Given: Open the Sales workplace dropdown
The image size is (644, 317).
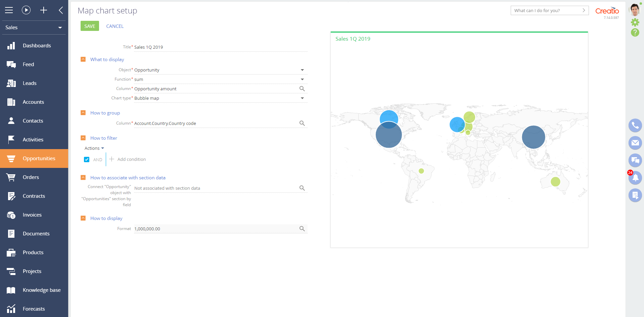Looking at the screenshot, I should pyautogui.click(x=34, y=28).
